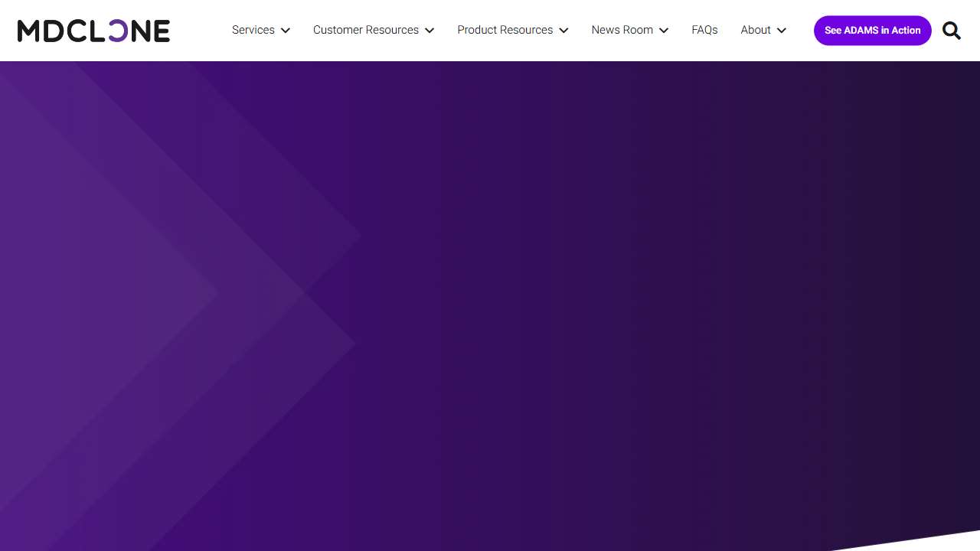Screen dimensions: 980x551
Task: Expand the About chevron arrow
Action: click(x=782, y=31)
